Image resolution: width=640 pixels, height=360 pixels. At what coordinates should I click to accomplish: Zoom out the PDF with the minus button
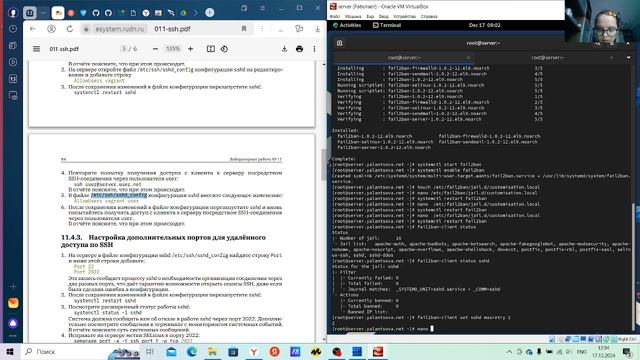pyautogui.click(x=155, y=49)
